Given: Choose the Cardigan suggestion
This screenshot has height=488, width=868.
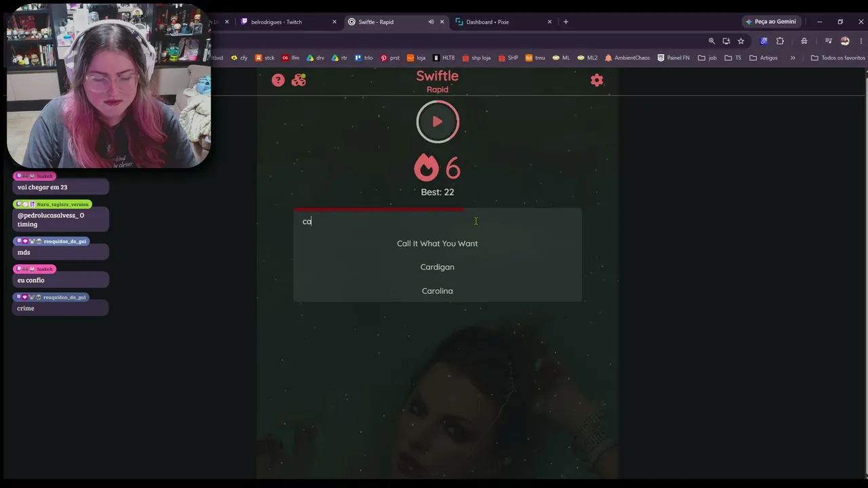Looking at the screenshot, I should [437, 267].
